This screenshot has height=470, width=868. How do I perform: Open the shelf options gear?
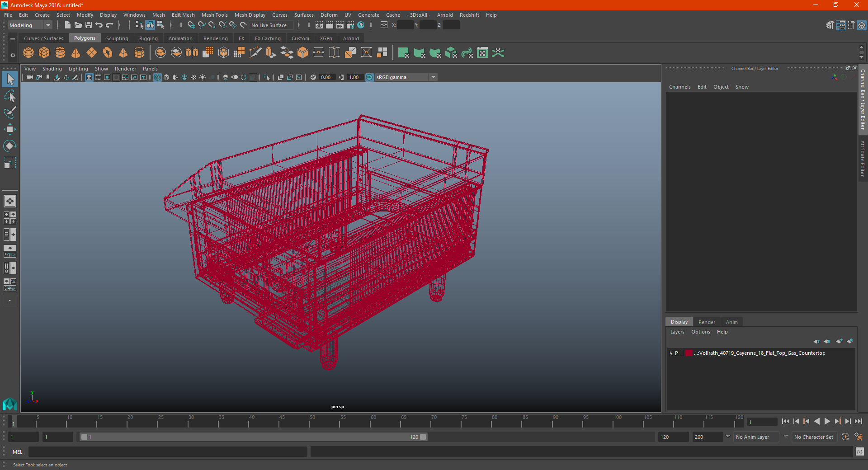(x=13, y=55)
